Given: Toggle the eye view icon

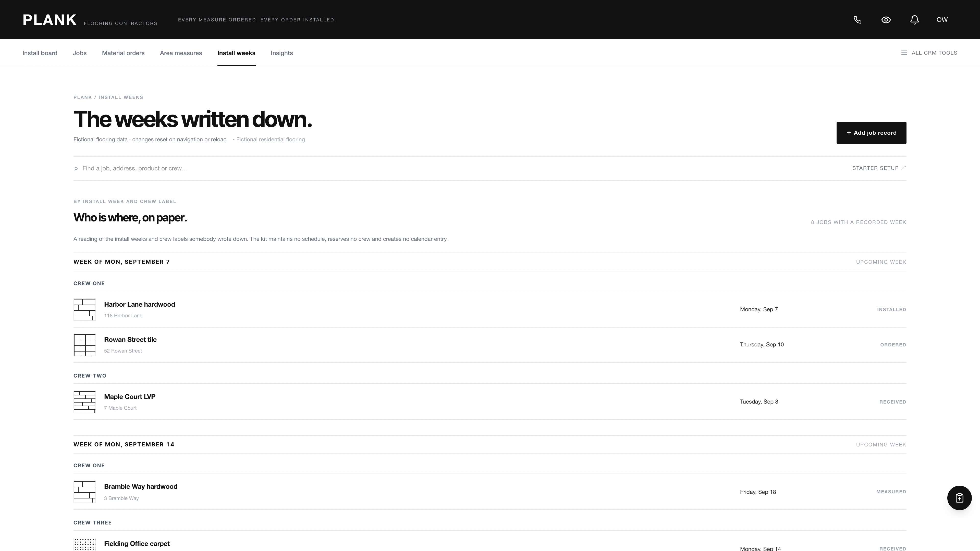Looking at the screenshot, I should tap(886, 20).
